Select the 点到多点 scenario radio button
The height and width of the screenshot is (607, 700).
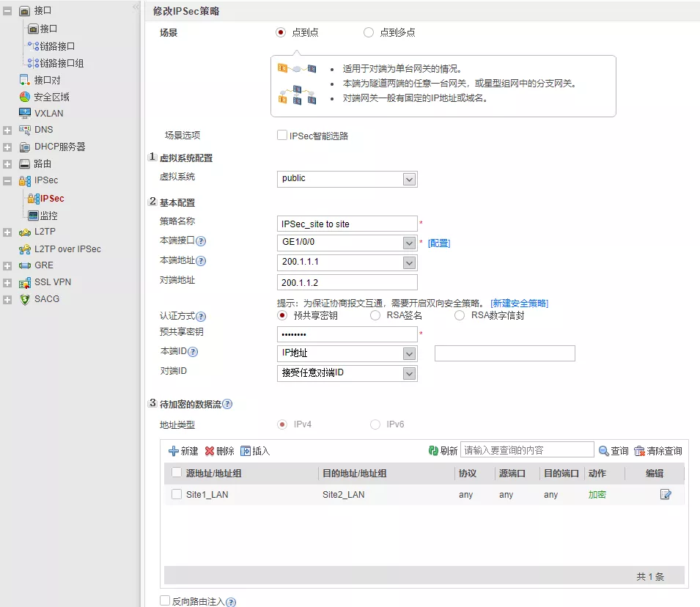tap(369, 32)
